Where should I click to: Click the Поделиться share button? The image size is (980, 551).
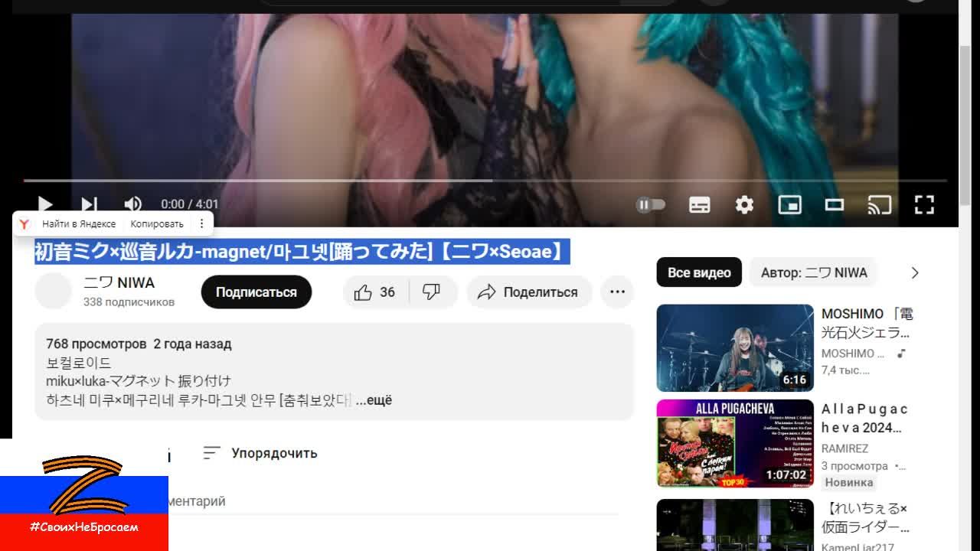tap(528, 292)
